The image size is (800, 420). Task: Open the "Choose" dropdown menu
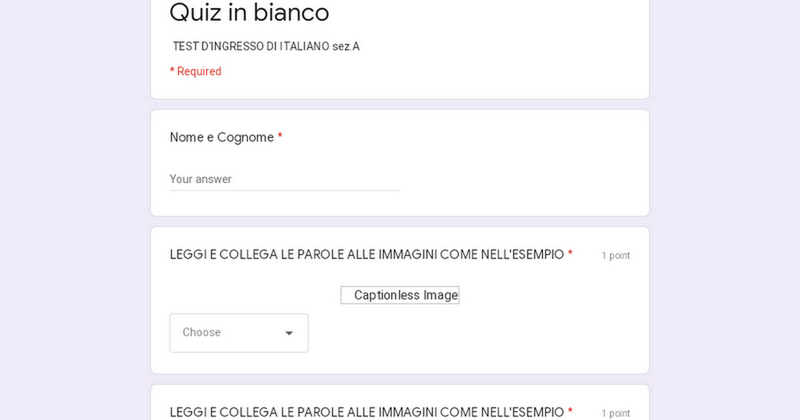239,333
